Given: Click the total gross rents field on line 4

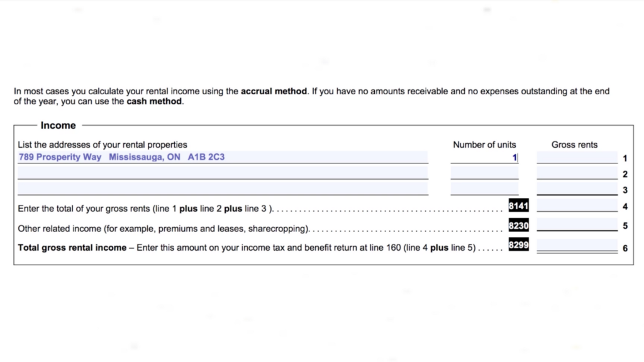Looking at the screenshot, I should [577, 206].
